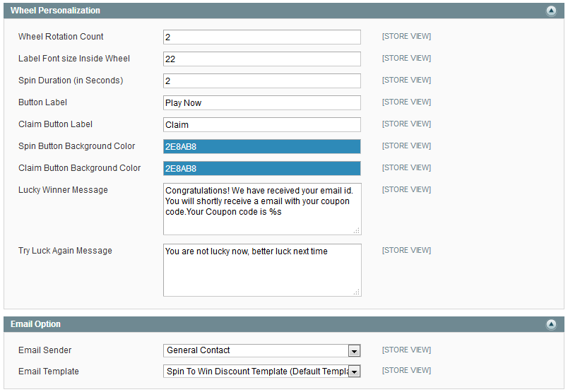Pick the Claim Button Background Color swatch

click(x=261, y=168)
